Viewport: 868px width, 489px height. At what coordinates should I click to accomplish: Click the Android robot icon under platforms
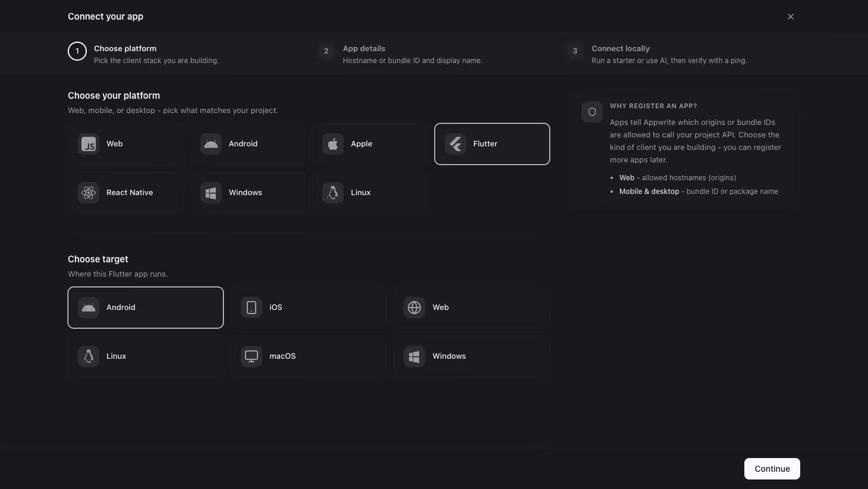point(211,144)
